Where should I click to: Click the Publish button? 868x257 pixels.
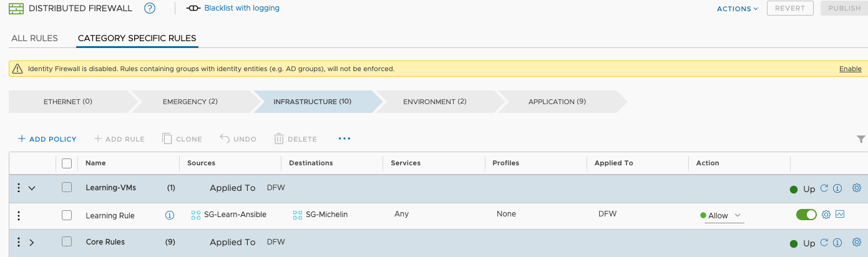point(844,8)
